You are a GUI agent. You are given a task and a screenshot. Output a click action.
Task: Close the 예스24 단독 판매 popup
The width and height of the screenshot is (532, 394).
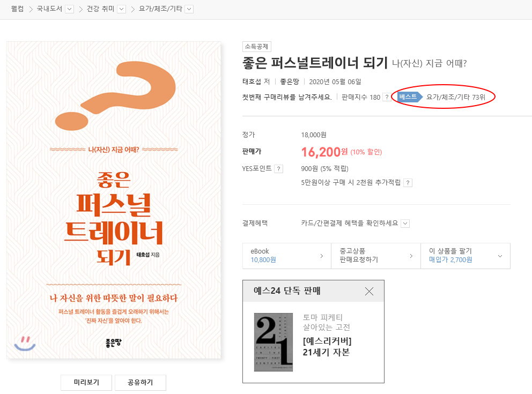click(369, 291)
